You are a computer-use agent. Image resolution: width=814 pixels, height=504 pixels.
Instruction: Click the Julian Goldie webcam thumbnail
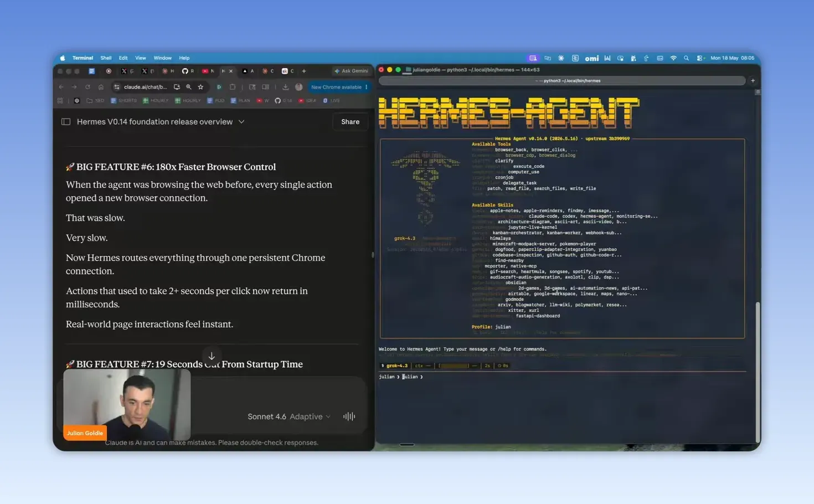pyautogui.click(x=127, y=404)
